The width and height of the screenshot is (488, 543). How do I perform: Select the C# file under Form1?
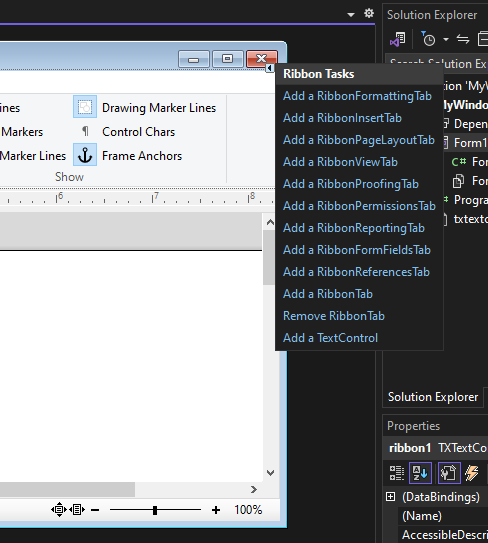[x=469, y=162]
